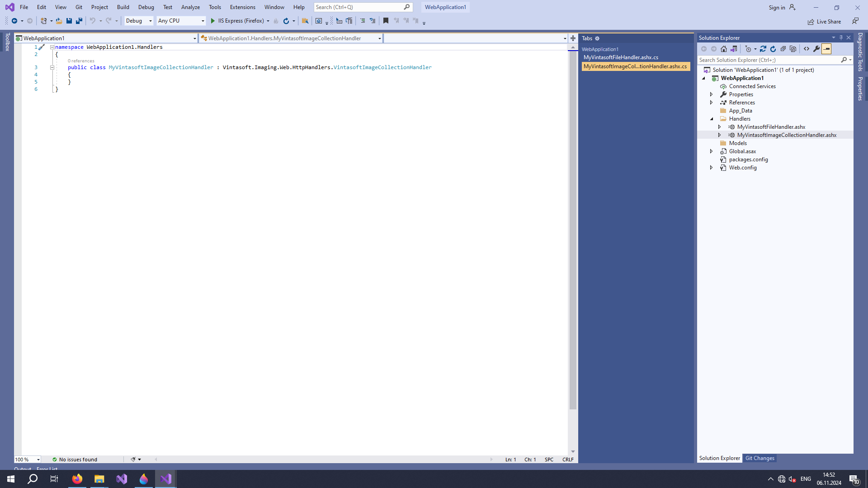868x488 pixels.
Task: Open Properties via wrench icon in Solution Explorer
Action: click(x=816, y=49)
